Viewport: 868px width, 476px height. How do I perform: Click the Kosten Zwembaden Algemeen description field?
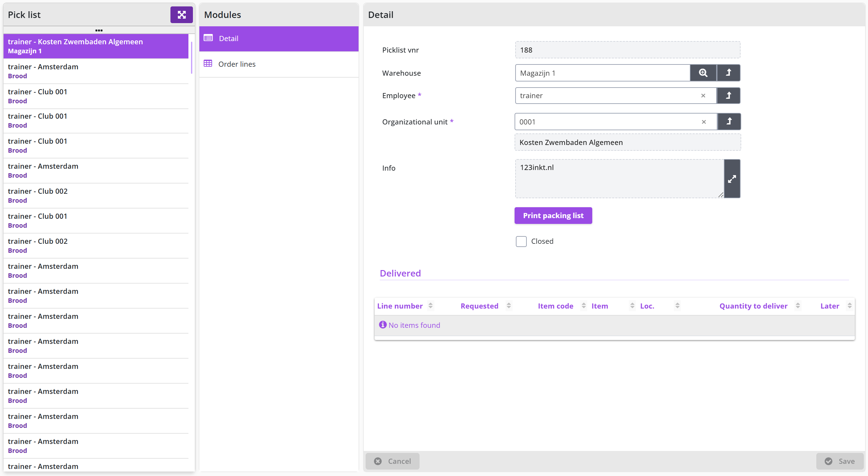pyautogui.click(x=628, y=142)
